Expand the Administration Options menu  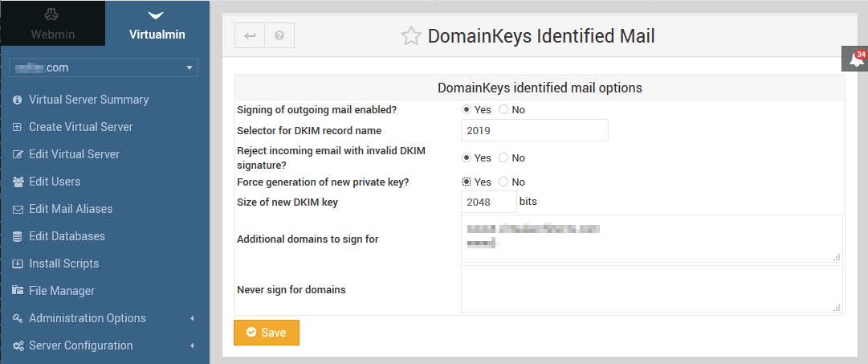[x=104, y=318]
